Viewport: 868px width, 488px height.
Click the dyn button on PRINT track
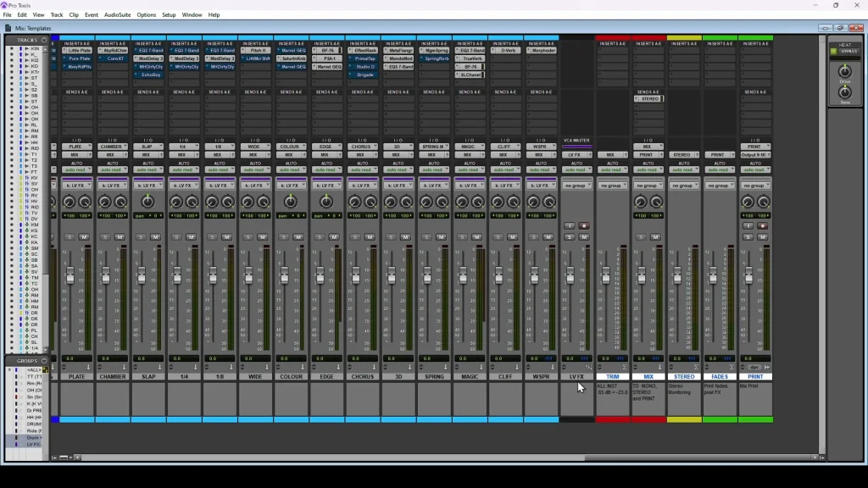(x=754, y=368)
